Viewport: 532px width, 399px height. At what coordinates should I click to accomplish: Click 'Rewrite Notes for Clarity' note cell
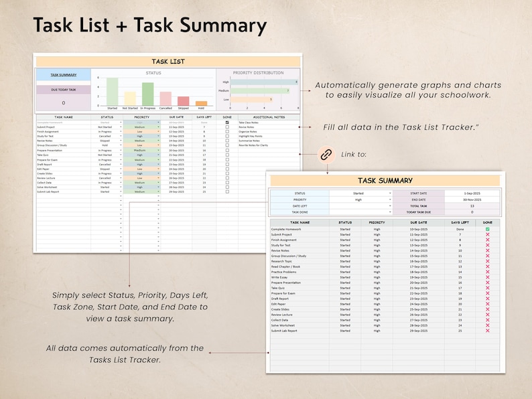253,145
